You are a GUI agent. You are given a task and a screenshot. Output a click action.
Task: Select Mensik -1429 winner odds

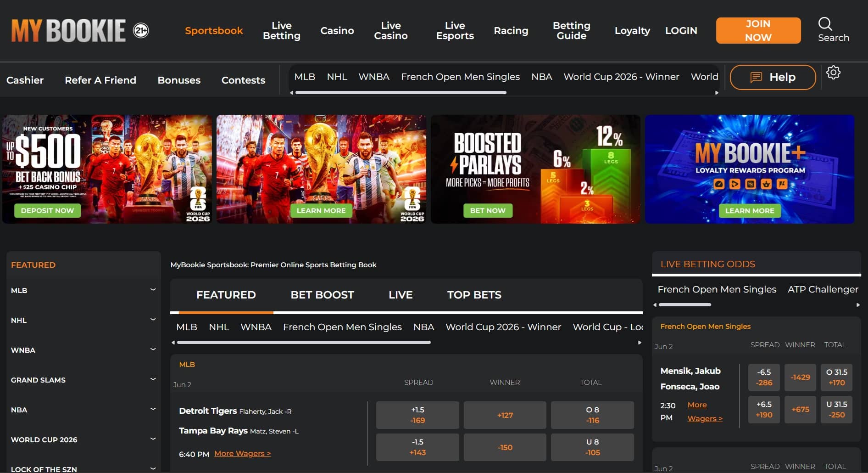800,377
